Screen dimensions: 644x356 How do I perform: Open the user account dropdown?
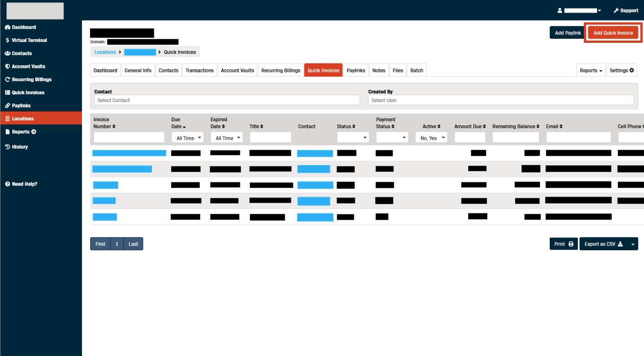(579, 10)
